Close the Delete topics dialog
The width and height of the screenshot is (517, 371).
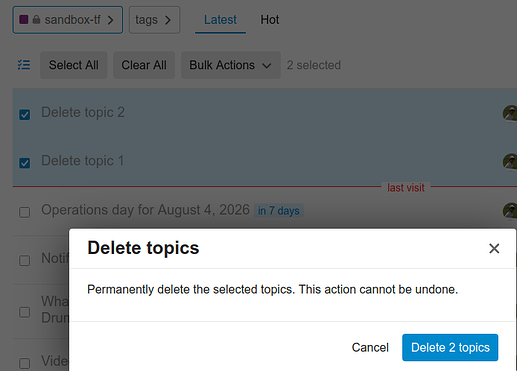[494, 248]
